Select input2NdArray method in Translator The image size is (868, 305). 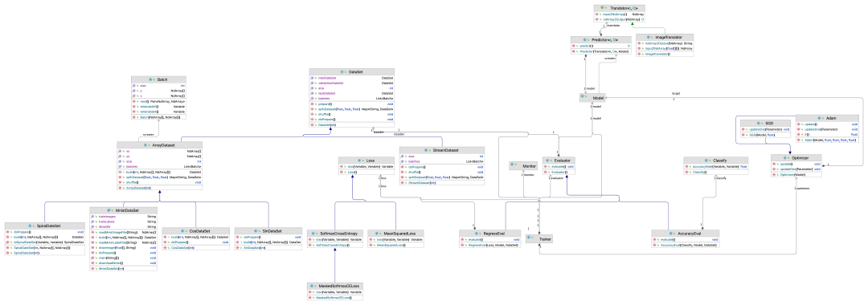pos(620,14)
